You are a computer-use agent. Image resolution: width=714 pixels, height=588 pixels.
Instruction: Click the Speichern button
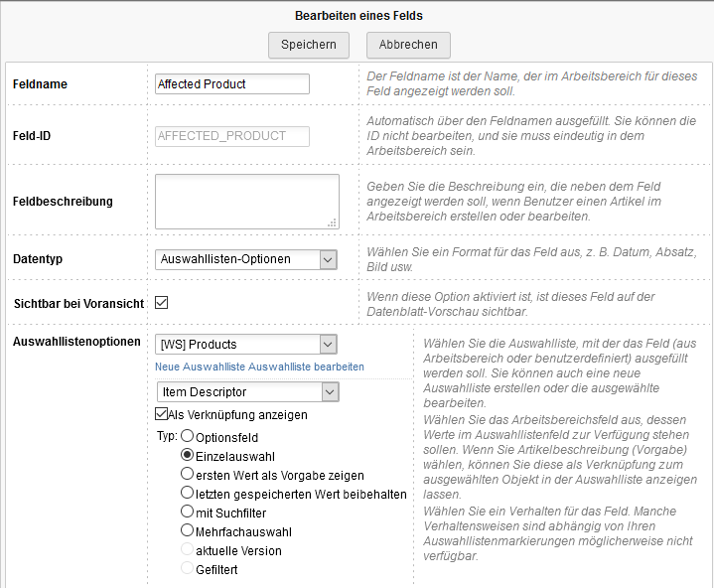click(x=308, y=45)
